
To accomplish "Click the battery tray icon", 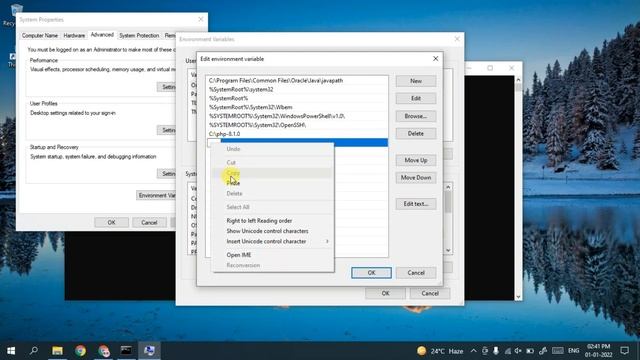I will [x=530, y=351].
